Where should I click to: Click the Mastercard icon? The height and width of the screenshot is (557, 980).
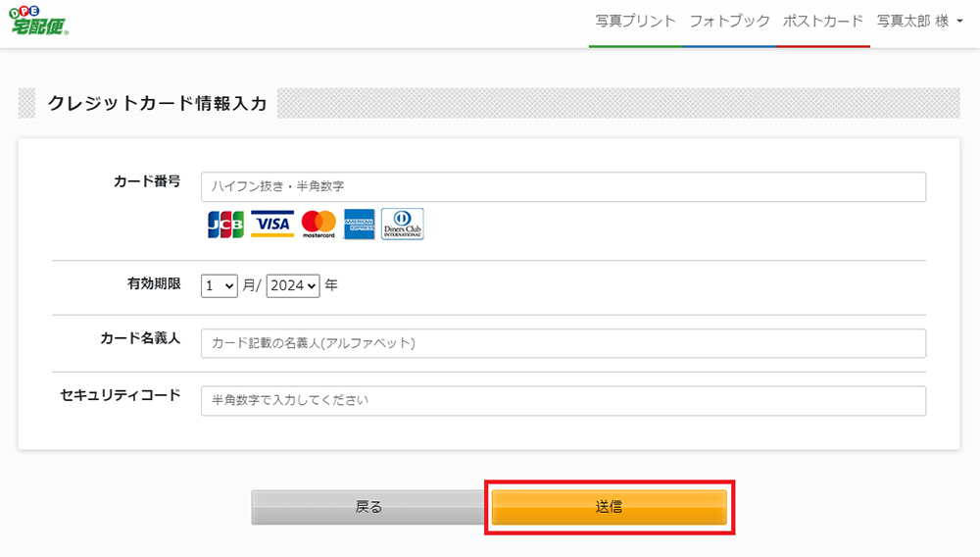(x=318, y=224)
